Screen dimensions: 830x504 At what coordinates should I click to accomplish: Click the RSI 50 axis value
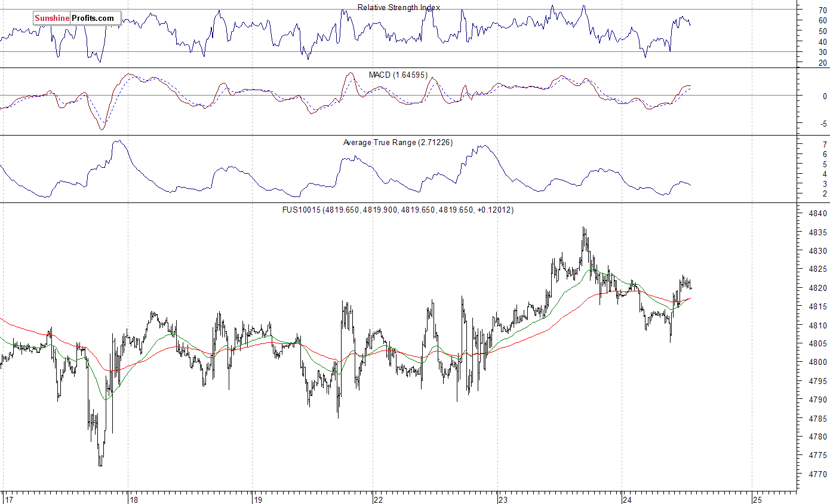tap(823, 31)
